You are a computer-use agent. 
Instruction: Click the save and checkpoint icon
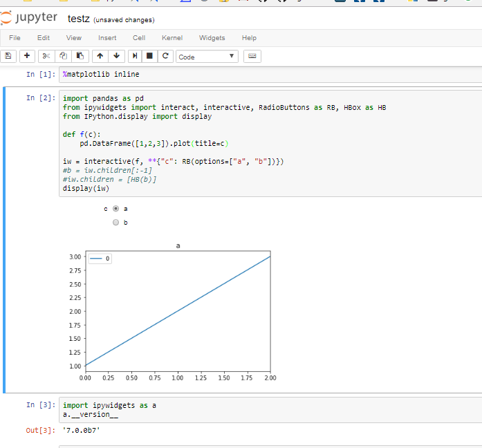(8, 56)
